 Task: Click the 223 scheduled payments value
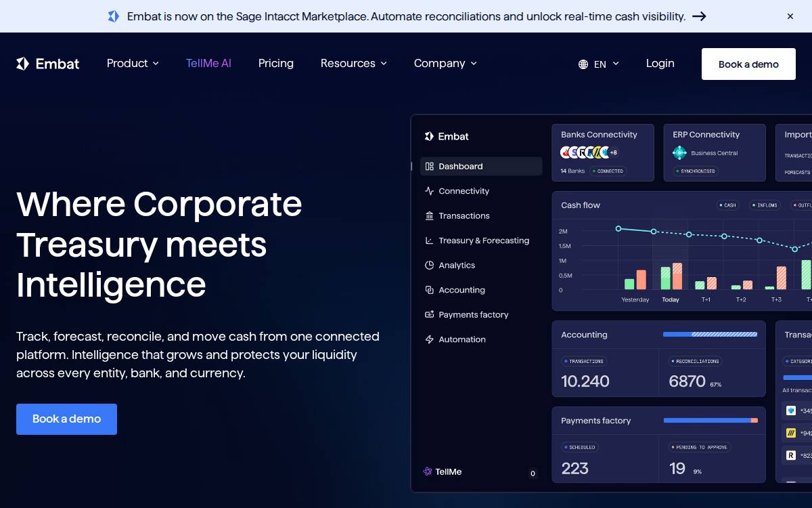(574, 468)
